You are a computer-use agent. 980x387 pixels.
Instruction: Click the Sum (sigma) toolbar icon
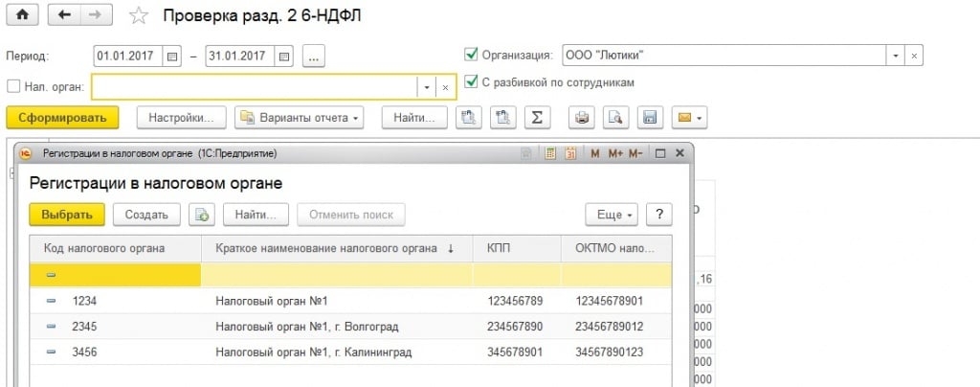pyautogui.click(x=537, y=118)
